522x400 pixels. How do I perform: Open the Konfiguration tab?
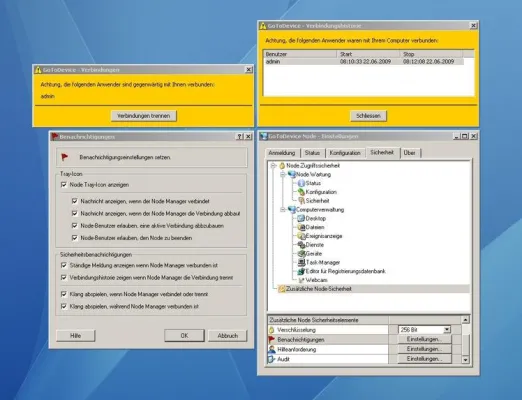pyautogui.click(x=345, y=153)
